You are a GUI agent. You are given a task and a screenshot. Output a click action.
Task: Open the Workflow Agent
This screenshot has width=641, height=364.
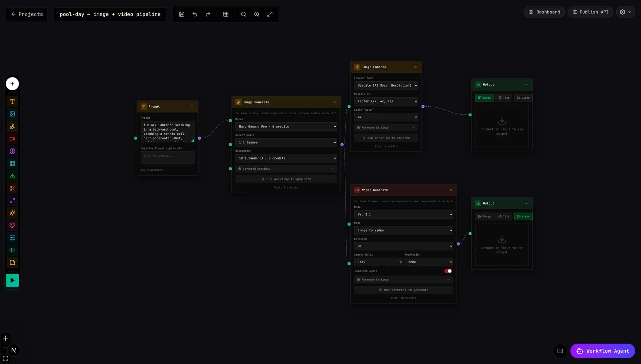(x=602, y=351)
